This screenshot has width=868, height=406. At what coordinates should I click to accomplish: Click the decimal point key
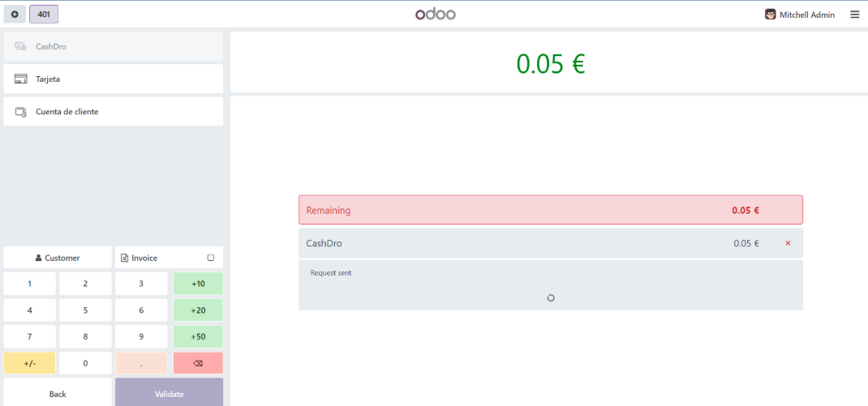[x=141, y=363]
